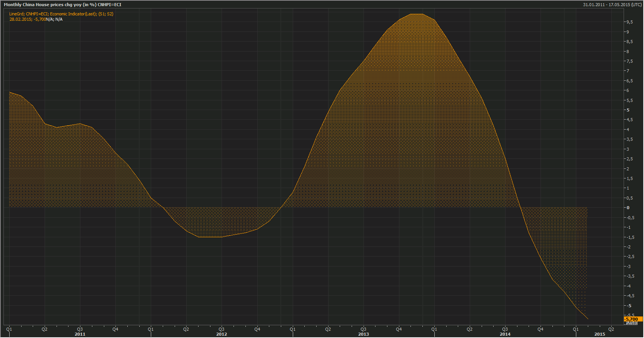
Task: Click the Q3 quarter label above 2012
Action: (x=222, y=329)
